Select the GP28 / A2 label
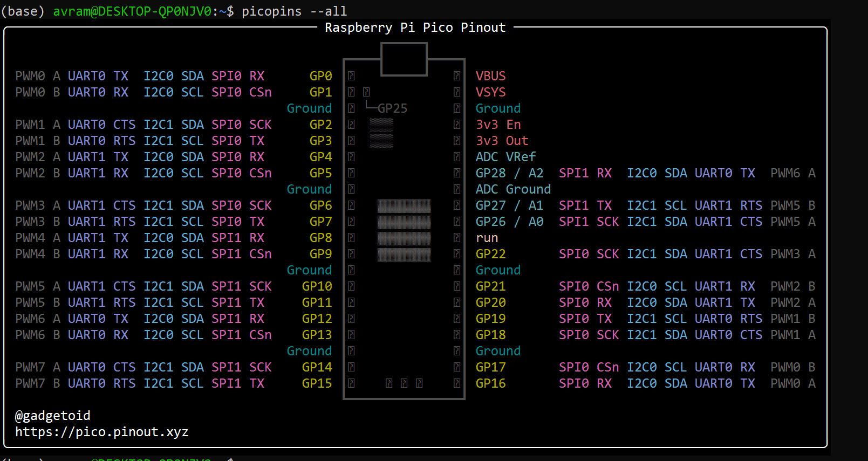This screenshot has width=868, height=461. pos(510,173)
